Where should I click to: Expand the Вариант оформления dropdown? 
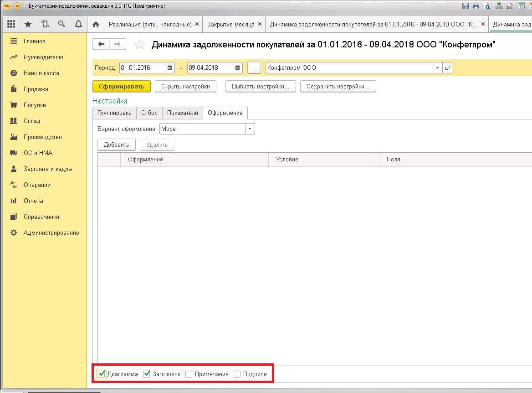point(250,129)
